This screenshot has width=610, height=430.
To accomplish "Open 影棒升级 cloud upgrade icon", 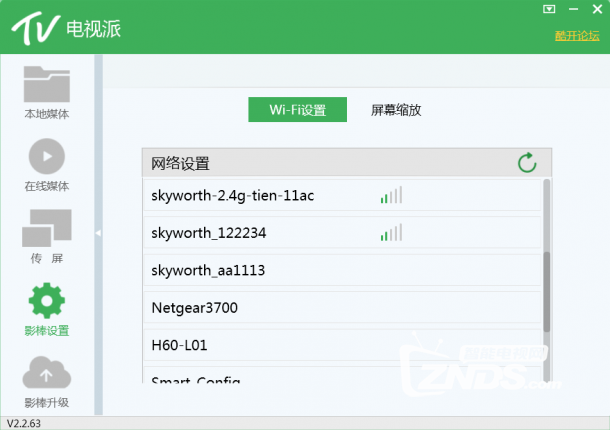I will click(x=47, y=372).
